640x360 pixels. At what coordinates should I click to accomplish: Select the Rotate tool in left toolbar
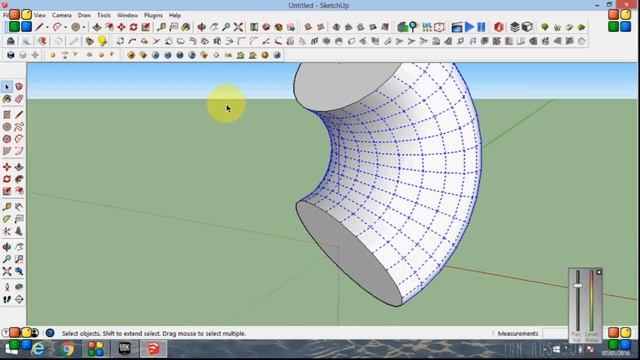coord(7,179)
